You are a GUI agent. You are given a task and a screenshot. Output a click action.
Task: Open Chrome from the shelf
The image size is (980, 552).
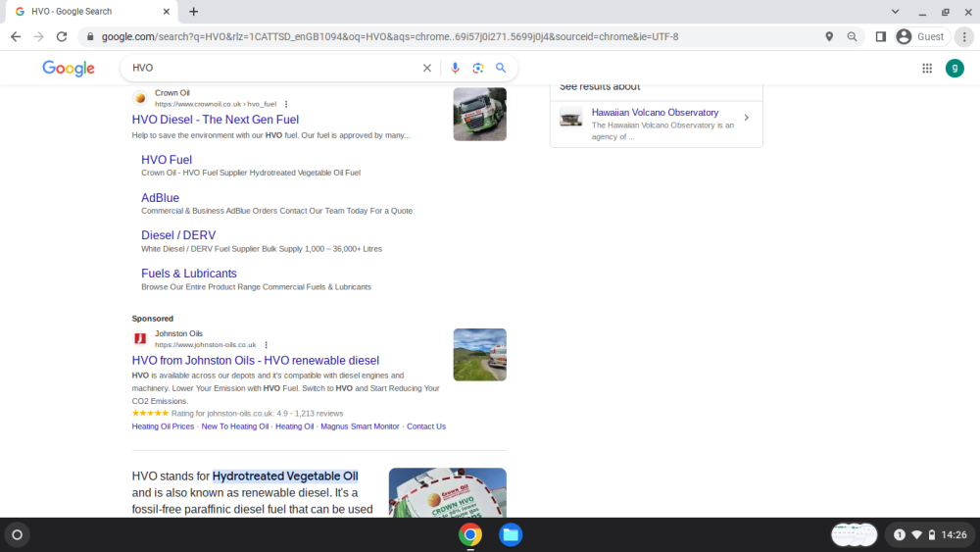tap(470, 535)
